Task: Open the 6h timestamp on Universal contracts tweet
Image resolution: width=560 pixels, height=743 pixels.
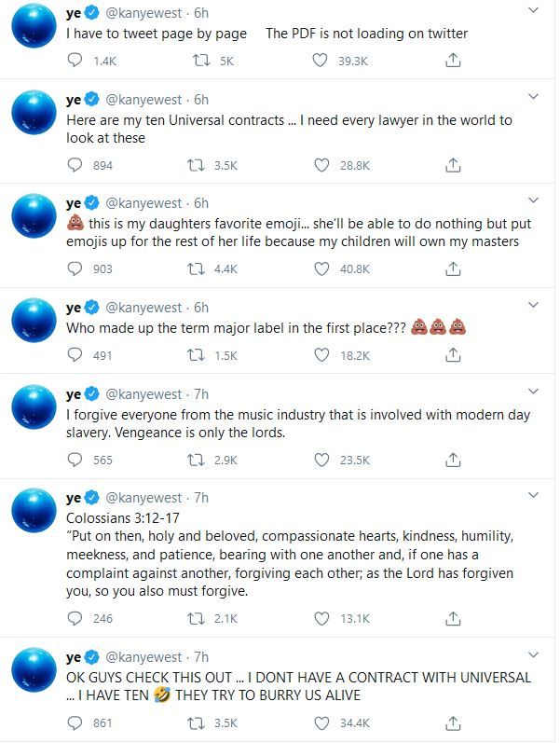Action: (x=201, y=100)
